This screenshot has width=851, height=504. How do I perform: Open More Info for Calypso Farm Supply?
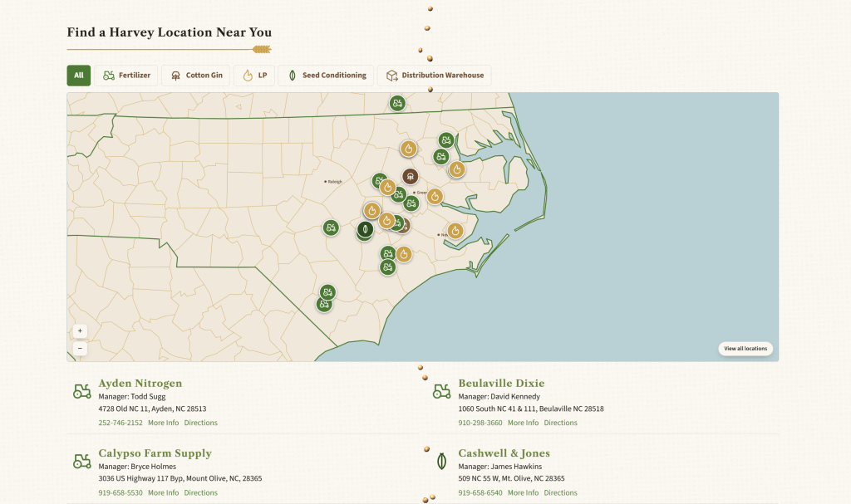click(164, 492)
